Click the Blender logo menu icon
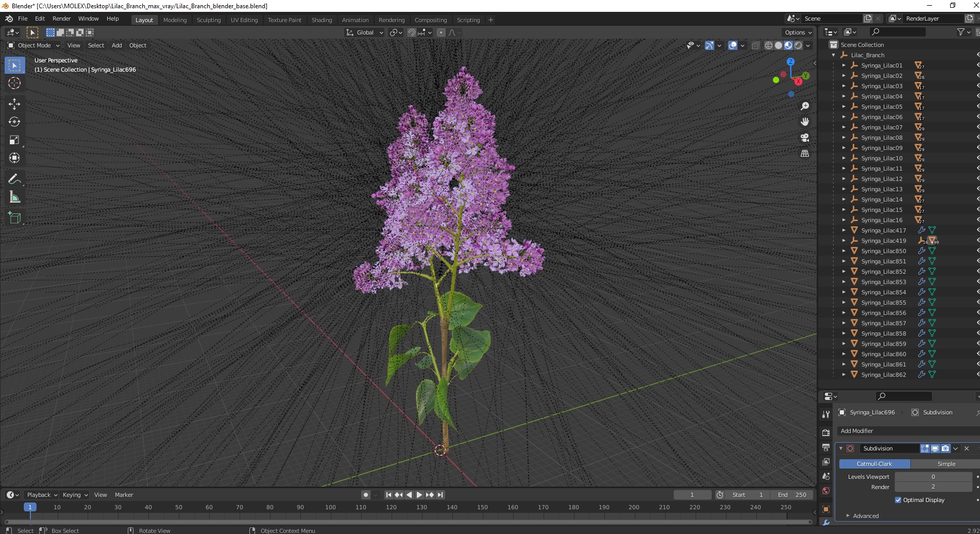980x534 pixels. click(9, 19)
